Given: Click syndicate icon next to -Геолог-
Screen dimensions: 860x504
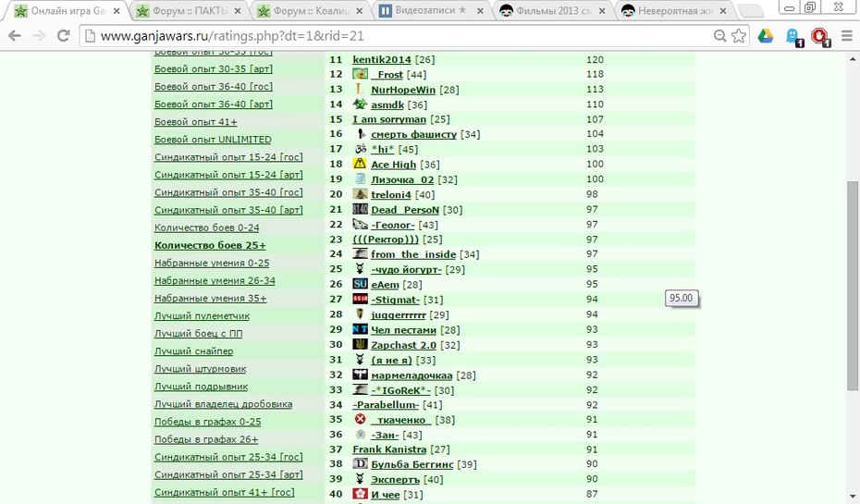Looking at the screenshot, I should (360, 224).
